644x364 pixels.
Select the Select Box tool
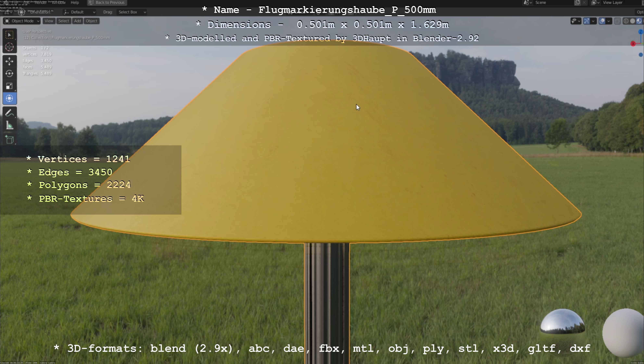click(x=9, y=35)
